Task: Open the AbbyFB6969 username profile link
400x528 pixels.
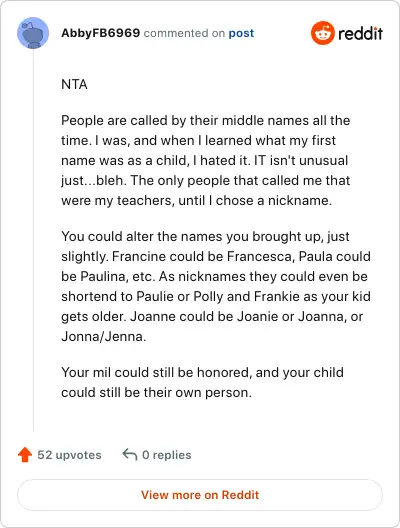Action: click(100, 33)
